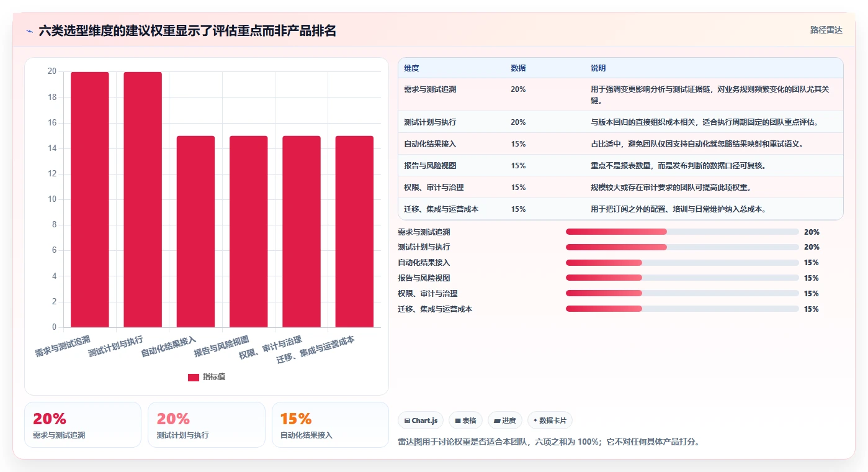
Task: Click the footer note starting 雷达图用于讨论权重
Action: [548, 442]
